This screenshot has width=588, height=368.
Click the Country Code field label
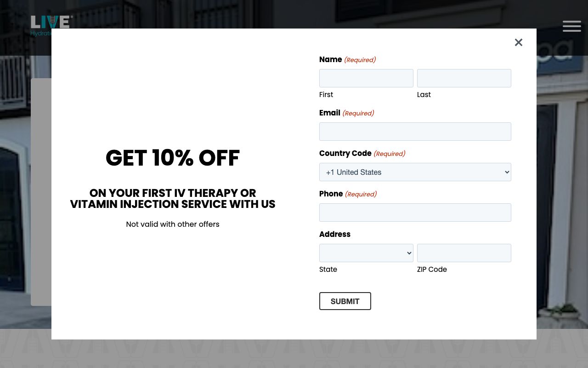(345, 153)
